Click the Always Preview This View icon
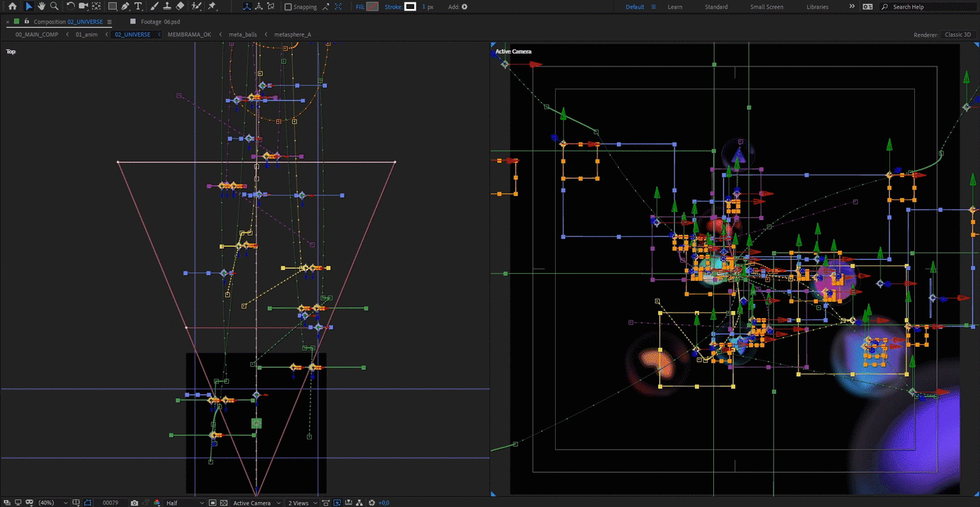This screenshot has width=980, height=507. pyautogui.click(x=6, y=503)
